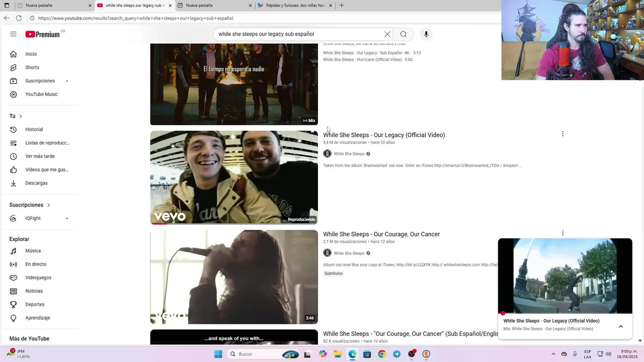Close the Rápidas y furiosas tab
Screen dimensions: 644x362
(331, 6)
